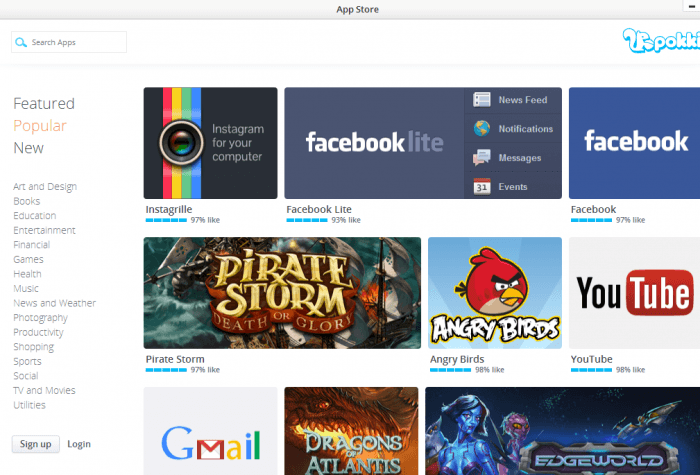700x475 pixels.
Task: Open the Instagrille app tile
Action: click(x=210, y=143)
